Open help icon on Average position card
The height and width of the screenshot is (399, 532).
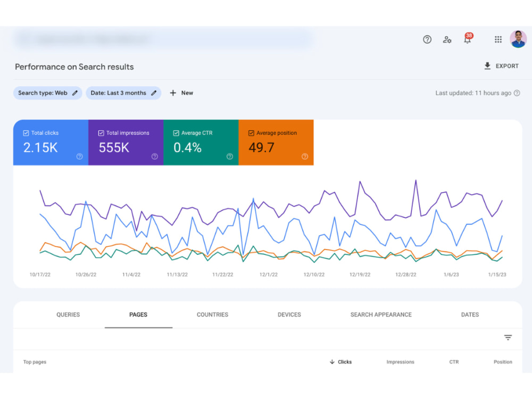(x=305, y=156)
